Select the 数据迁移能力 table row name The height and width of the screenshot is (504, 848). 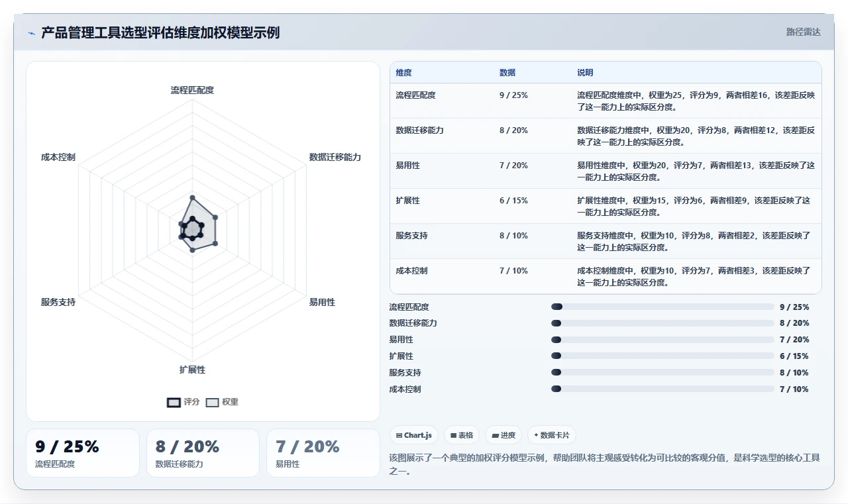(x=419, y=130)
